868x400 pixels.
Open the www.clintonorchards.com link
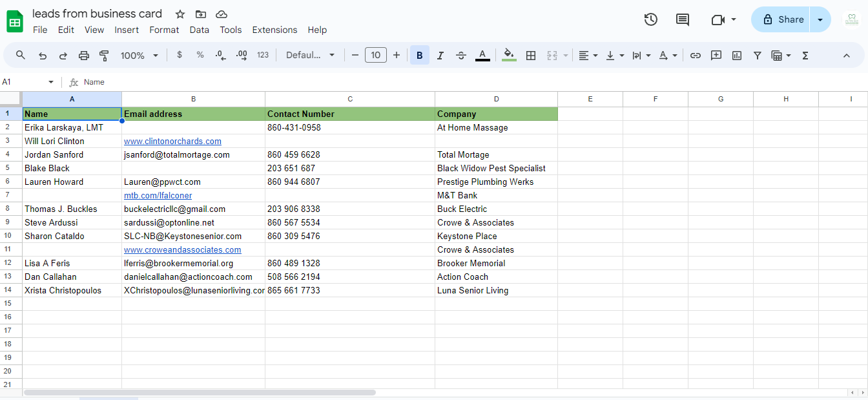[x=172, y=141]
